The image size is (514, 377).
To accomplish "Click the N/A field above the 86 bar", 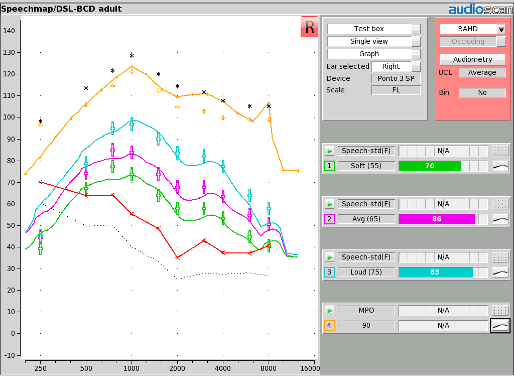I will point(443,204).
